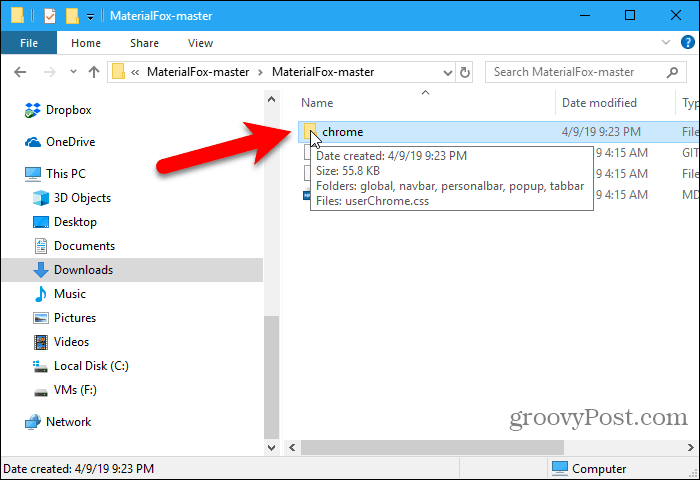This screenshot has height=480, width=700.
Task: Refresh the current folder
Action: (x=465, y=72)
